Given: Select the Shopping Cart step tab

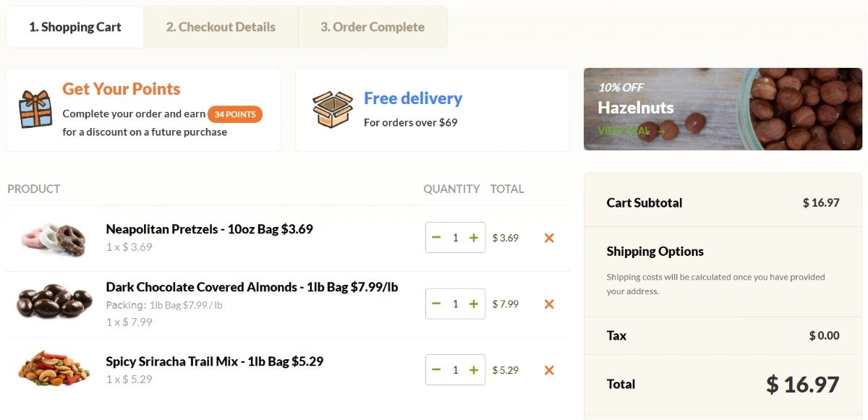Looking at the screenshot, I should click(75, 27).
